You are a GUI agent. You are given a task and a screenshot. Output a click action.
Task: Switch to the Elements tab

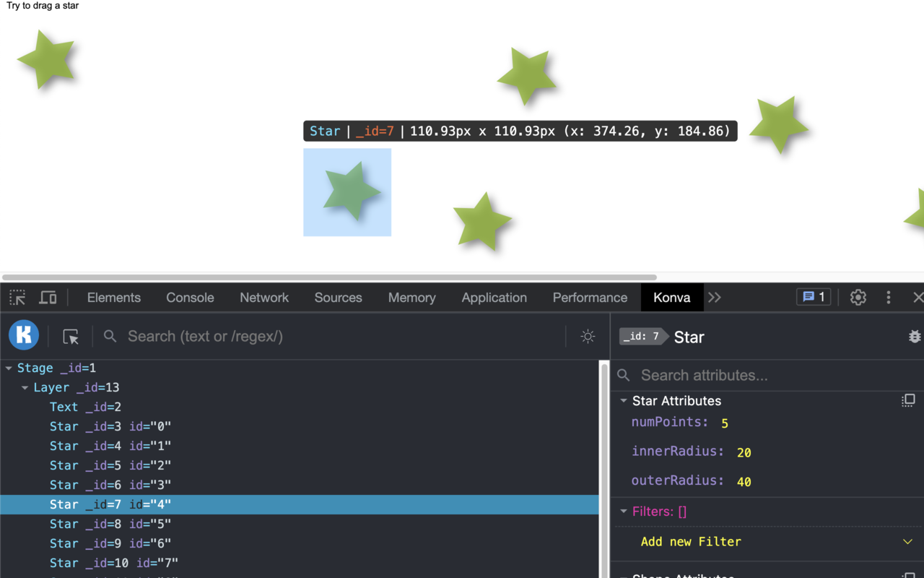113,297
